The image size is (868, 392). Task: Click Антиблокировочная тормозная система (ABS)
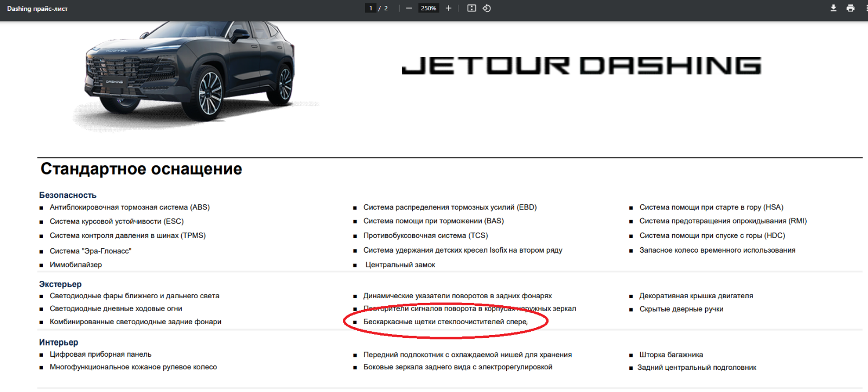(x=130, y=207)
